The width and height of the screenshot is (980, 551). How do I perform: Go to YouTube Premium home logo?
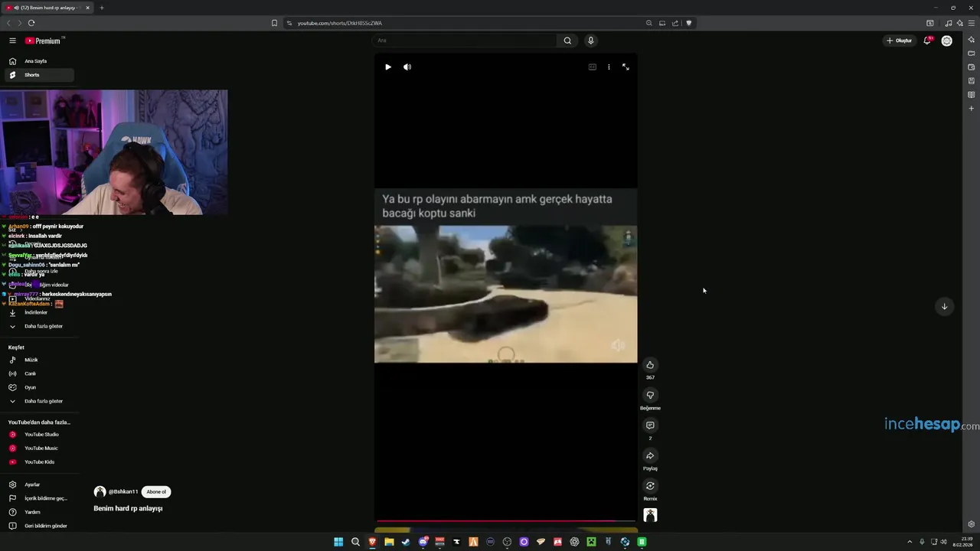tap(44, 41)
